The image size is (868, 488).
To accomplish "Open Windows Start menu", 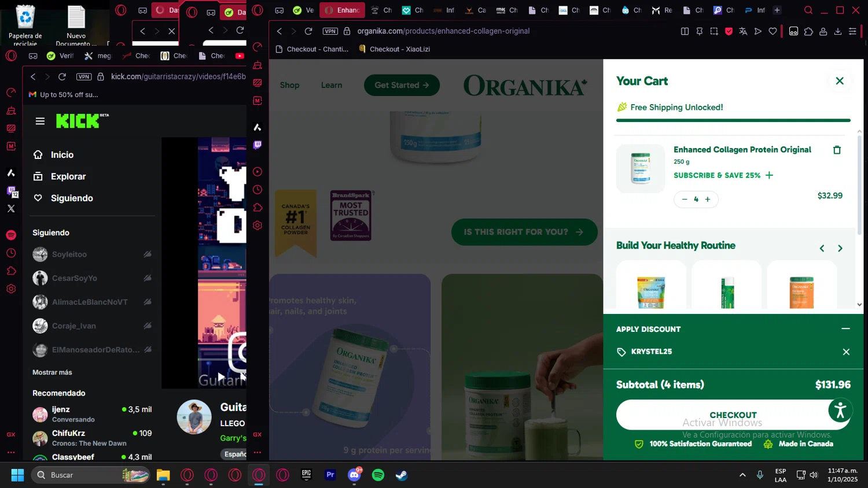I will [x=17, y=475].
